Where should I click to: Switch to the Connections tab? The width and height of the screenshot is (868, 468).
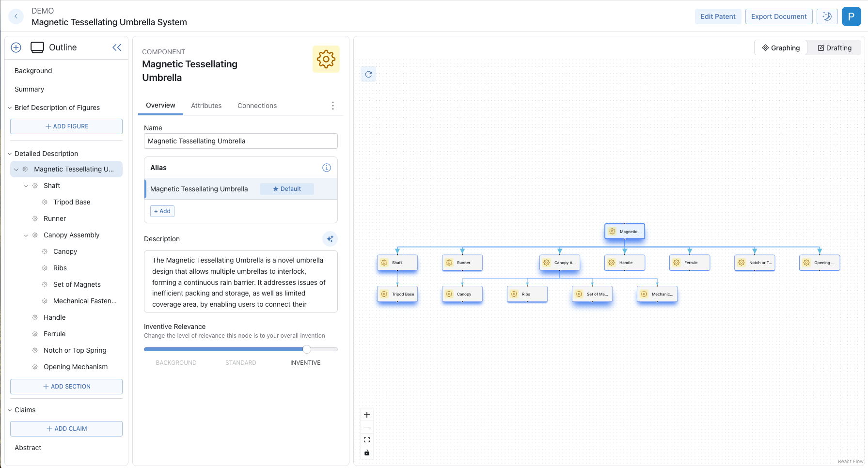[257, 106]
